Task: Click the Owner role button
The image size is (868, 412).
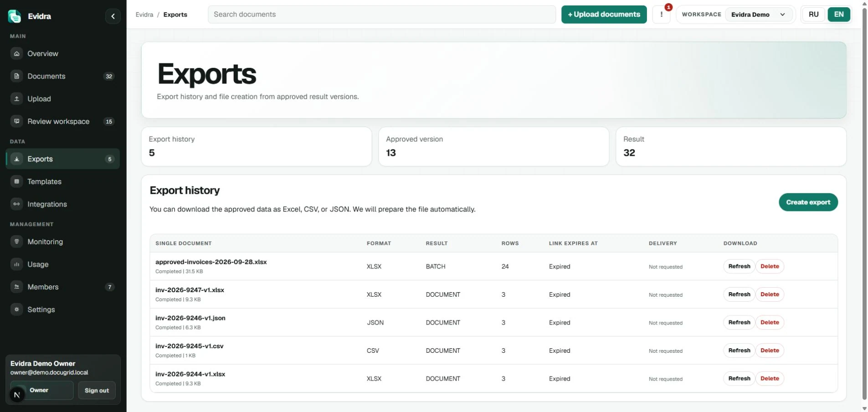Action: [42, 391]
